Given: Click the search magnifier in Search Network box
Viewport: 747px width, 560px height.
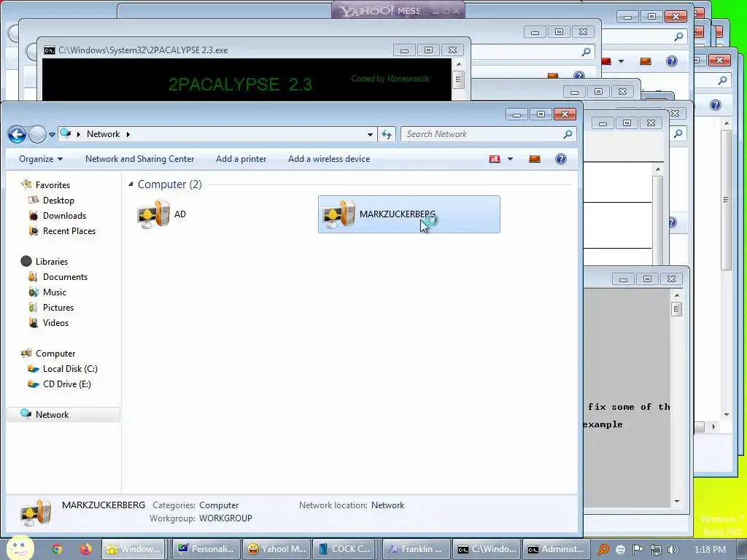Looking at the screenshot, I should pos(568,134).
